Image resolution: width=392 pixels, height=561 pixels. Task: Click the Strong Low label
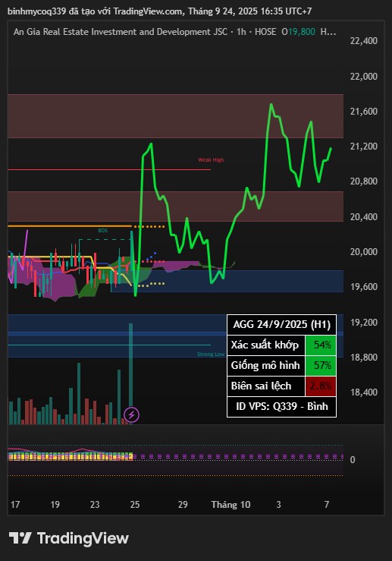pyautogui.click(x=211, y=355)
